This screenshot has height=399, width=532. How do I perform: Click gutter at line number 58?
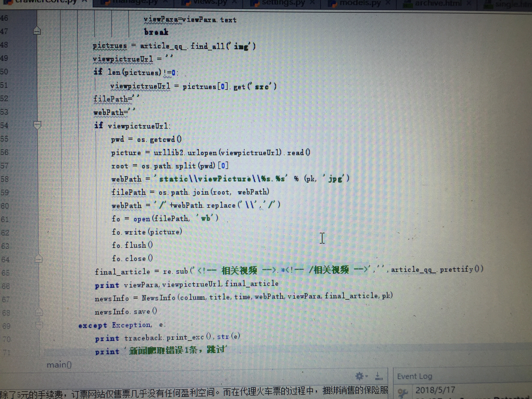(5, 179)
